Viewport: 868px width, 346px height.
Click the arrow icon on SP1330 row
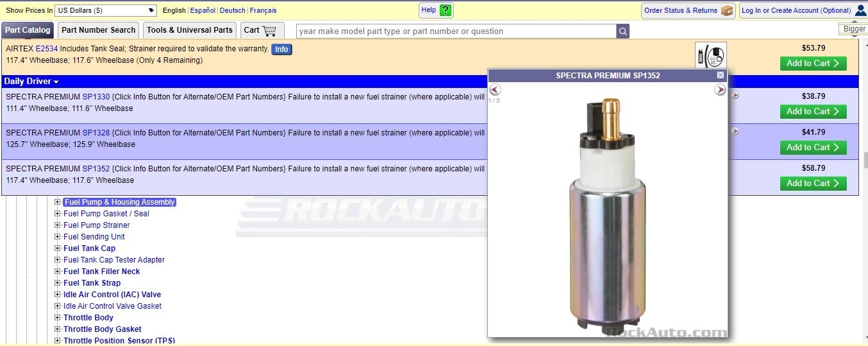[735, 96]
